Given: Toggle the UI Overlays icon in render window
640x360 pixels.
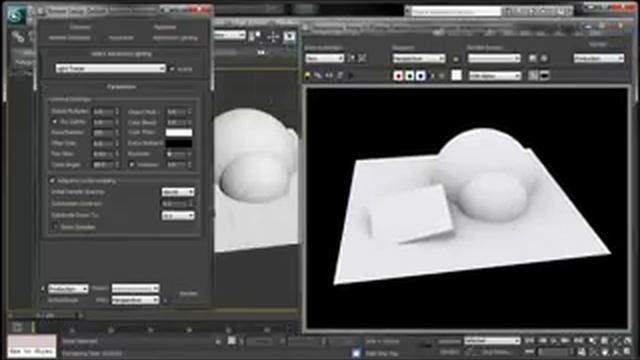Looking at the screenshot, I should click(533, 76).
